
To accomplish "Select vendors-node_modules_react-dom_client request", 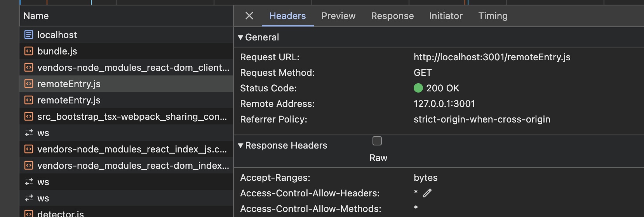I will (126, 67).
